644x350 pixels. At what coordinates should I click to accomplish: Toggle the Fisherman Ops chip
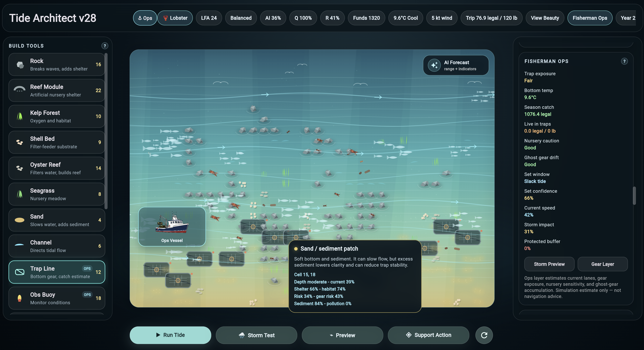[x=590, y=18]
